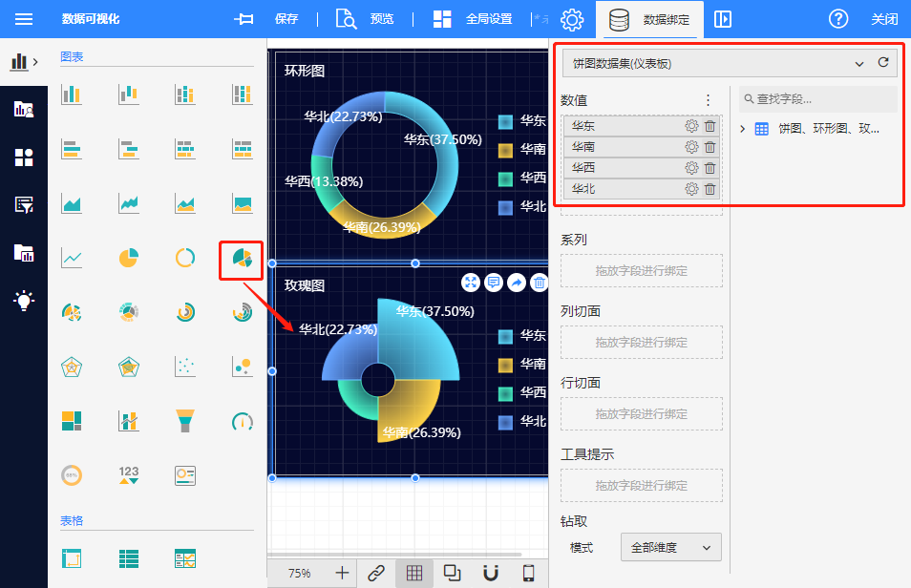Viewport: 911px width, 588px height.
Task: Click the 保存 button
Action: pyautogui.click(x=267, y=19)
